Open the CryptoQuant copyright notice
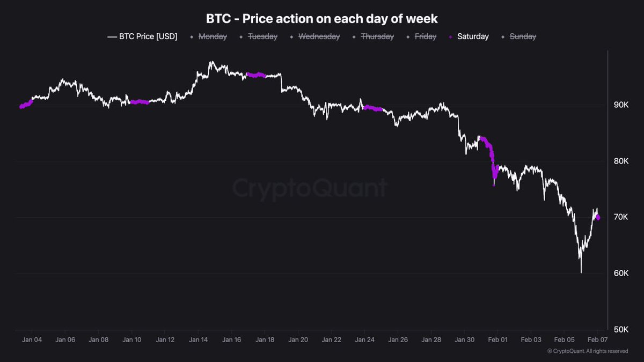644x362 pixels. tap(588, 351)
